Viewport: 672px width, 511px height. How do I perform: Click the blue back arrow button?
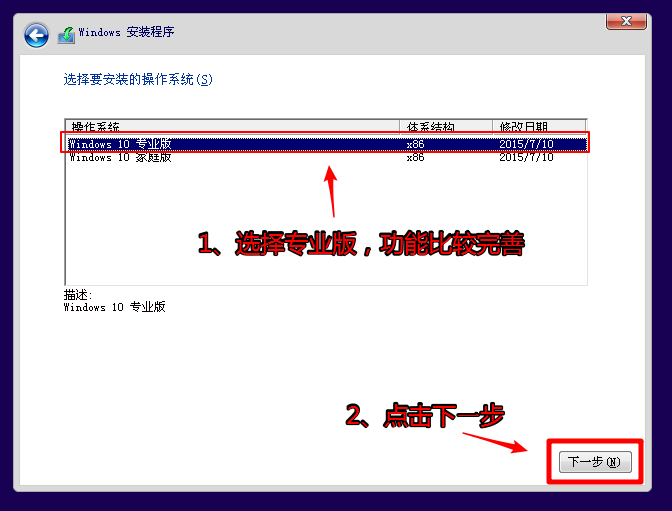37,37
